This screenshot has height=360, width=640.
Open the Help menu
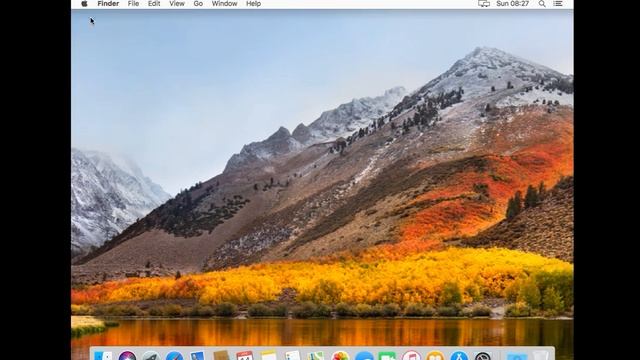pyautogui.click(x=253, y=4)
